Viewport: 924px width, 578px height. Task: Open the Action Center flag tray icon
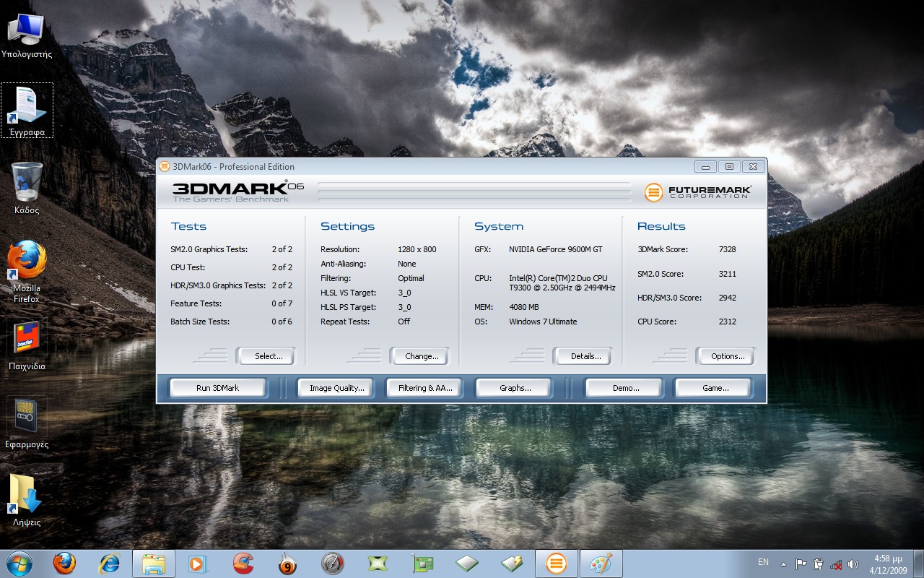[801, 564]
